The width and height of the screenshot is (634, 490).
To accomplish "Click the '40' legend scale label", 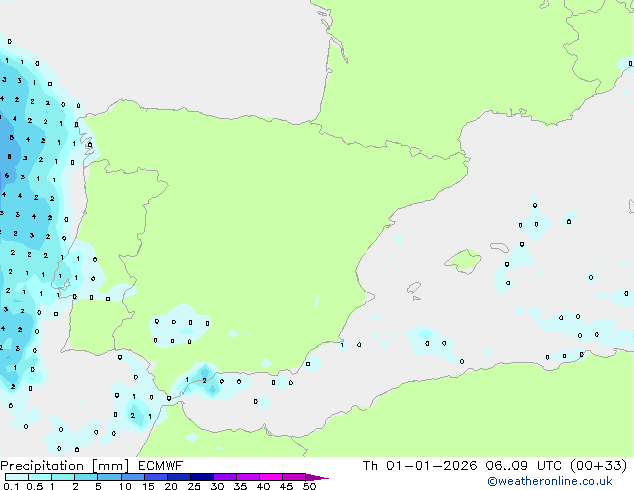I will click(263, 486).
